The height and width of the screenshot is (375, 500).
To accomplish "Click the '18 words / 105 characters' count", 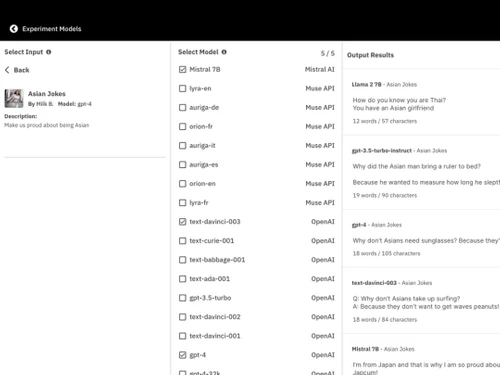I will (386, 253).
